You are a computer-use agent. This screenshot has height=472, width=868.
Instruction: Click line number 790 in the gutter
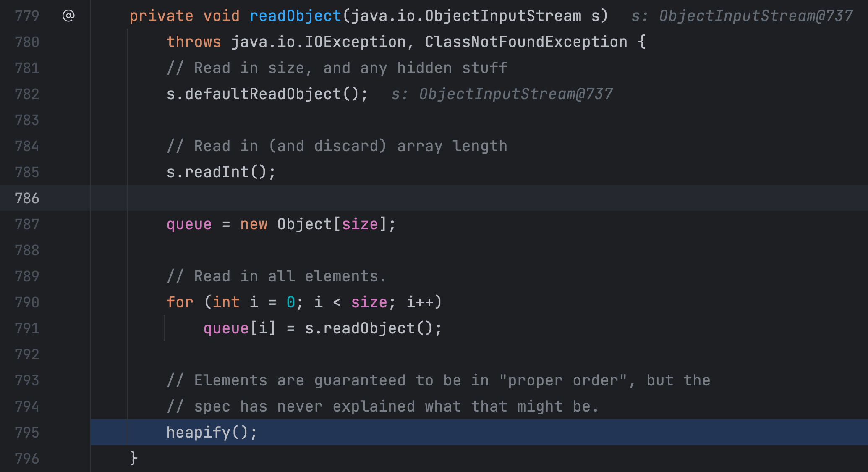[27, 302]
